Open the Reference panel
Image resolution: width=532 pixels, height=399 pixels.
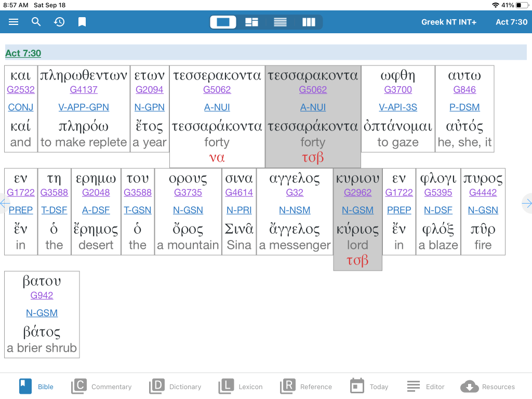[x=306, y=387]
